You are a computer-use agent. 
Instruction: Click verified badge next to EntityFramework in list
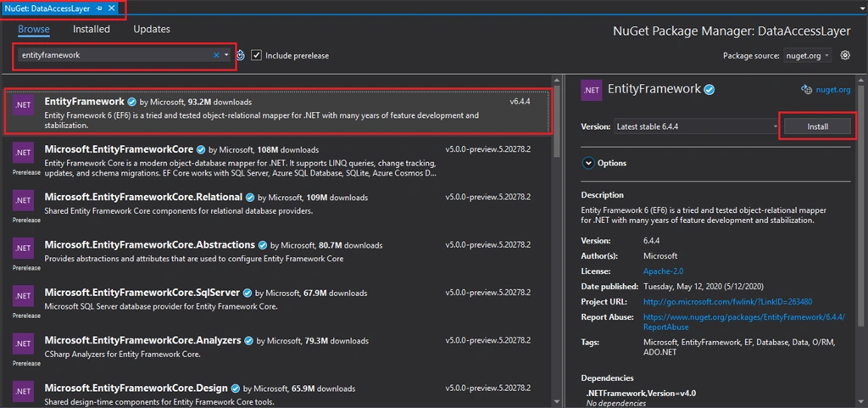pyautogui.click(x=131, y=102)
